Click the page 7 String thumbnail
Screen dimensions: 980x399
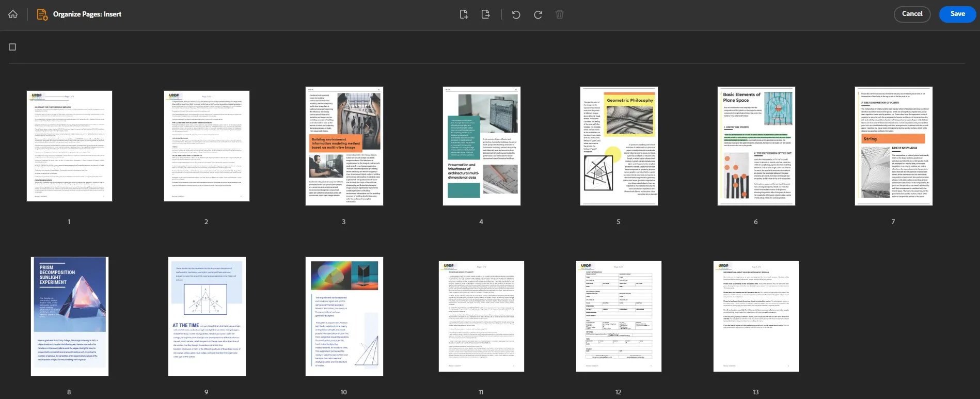click(893, 146)
